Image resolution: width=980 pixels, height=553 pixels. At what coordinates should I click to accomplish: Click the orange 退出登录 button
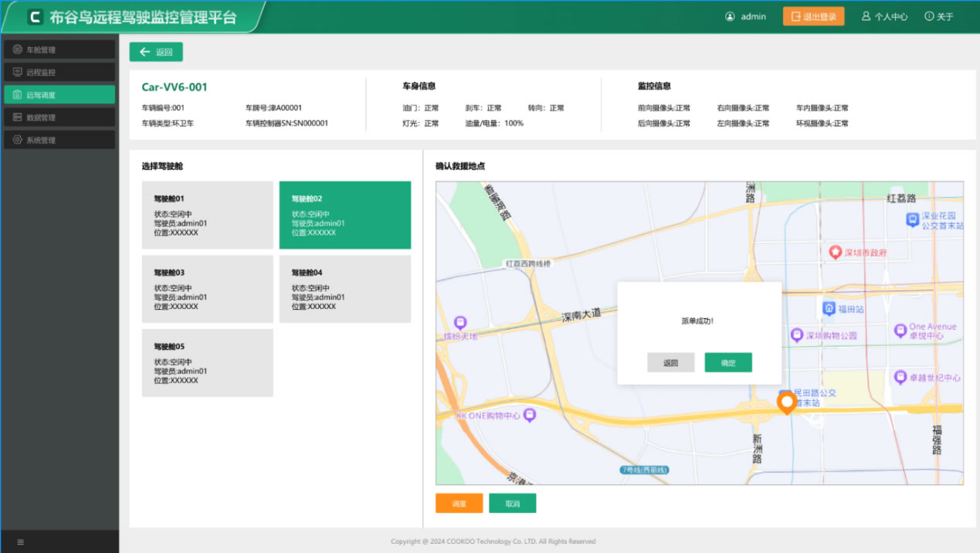[x=814, y=16]
